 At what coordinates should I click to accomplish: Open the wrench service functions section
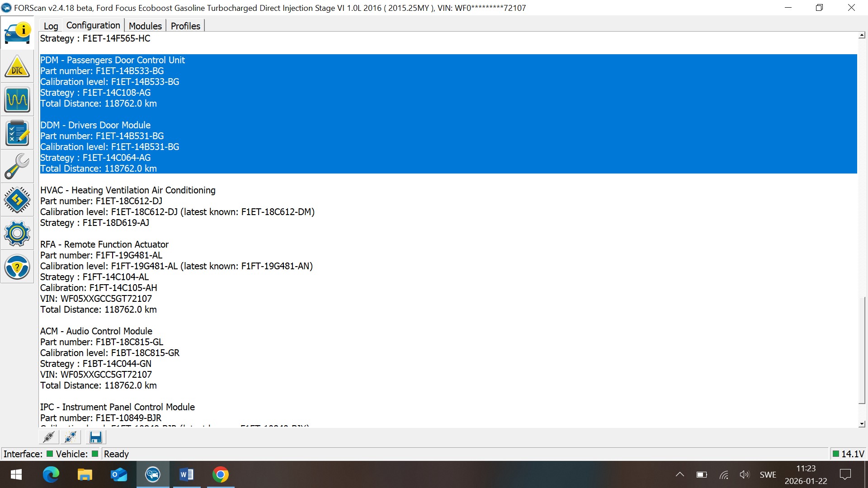point(17,167)
